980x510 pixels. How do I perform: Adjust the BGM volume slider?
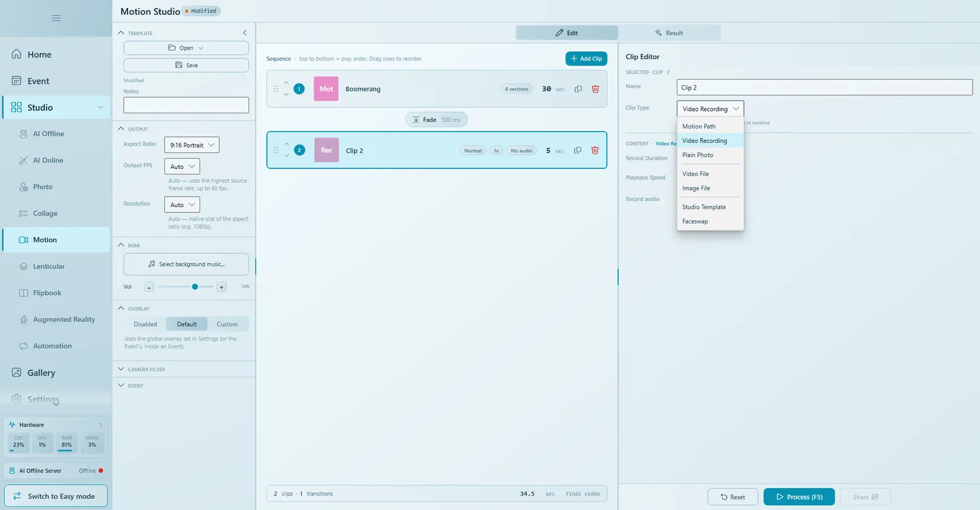coord(185,287)
